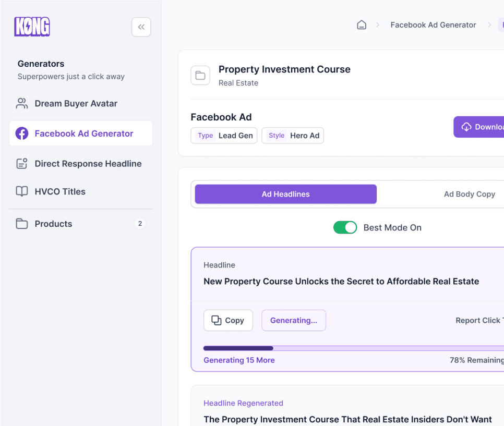Open the Type Lead Gen selector
The image size is (504, 426).
coord(224,136)
